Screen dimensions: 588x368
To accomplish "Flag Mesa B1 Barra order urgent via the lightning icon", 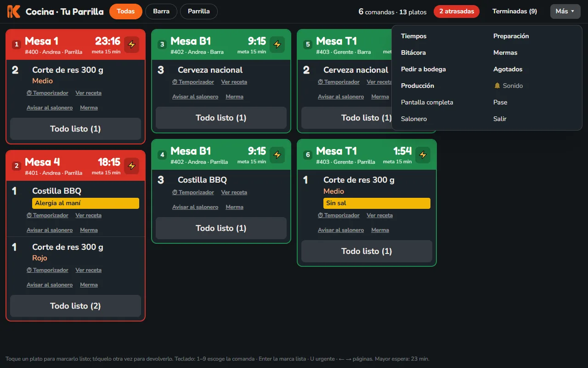I will [x=277, y=45].
